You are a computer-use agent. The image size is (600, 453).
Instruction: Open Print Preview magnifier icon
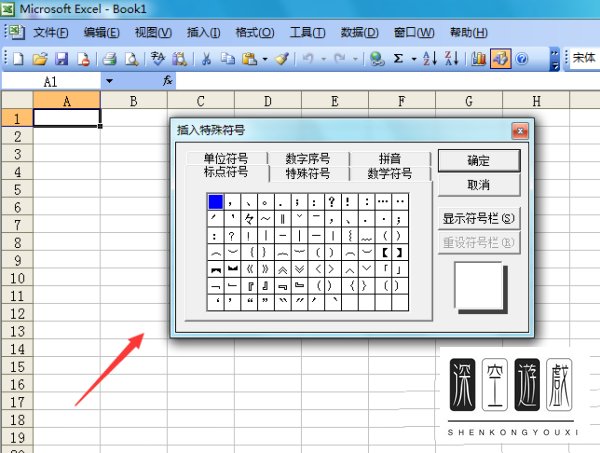pos(132,59)
